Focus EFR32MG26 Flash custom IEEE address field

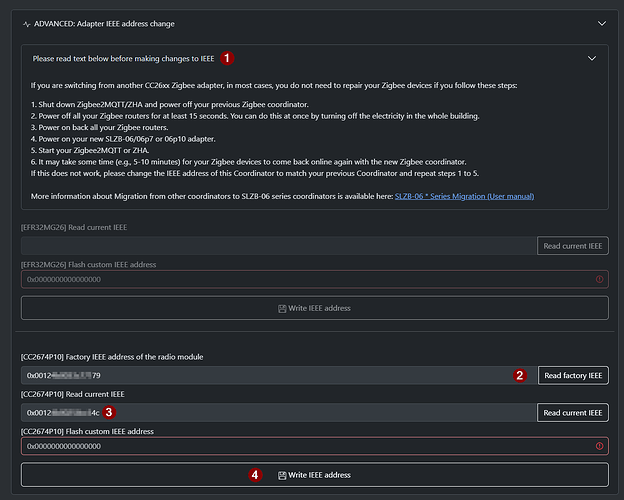coord(314,279)
